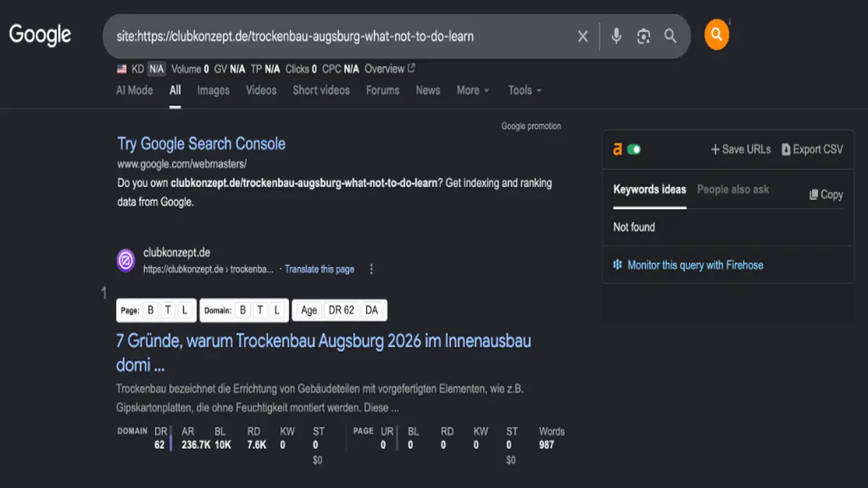Click the magnifier search icon in search box
This screenshot has width=868, height=488.
click(671, 36)
